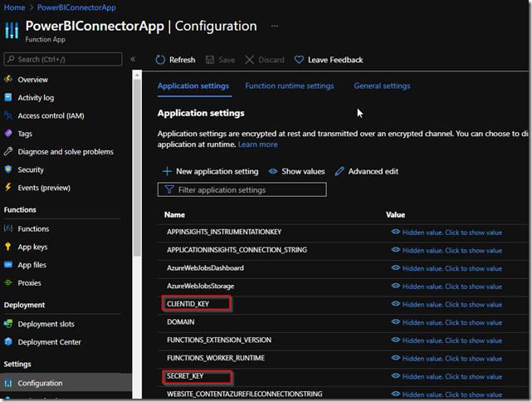Click the Leave Feedback heart icon
The image size is (532, 402).
coord(299,60)
